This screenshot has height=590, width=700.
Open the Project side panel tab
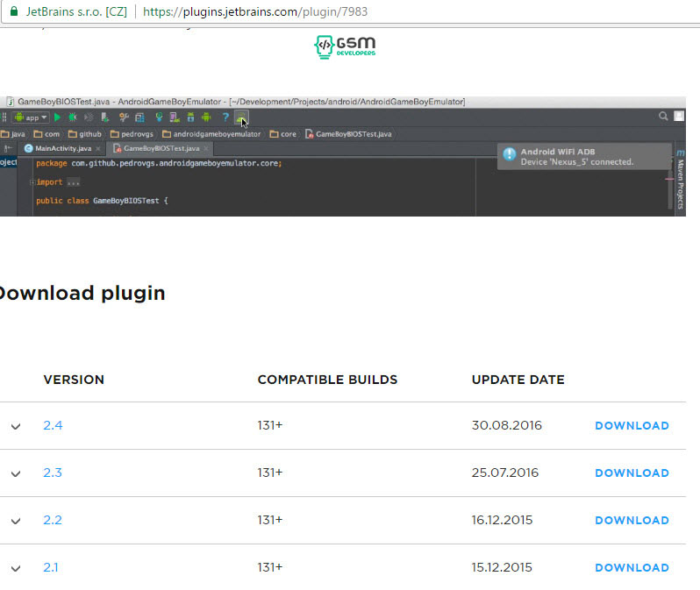pos(8,162)
